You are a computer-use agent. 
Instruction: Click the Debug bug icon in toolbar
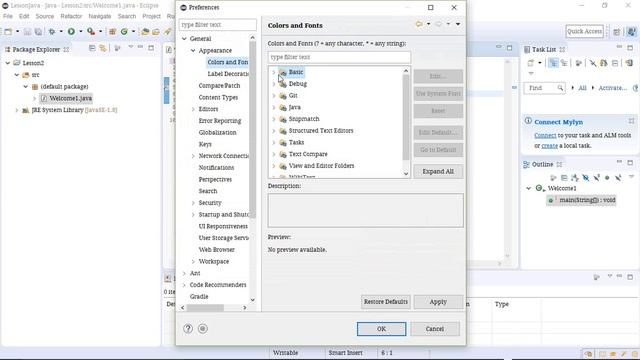click(x=52, y=31)
